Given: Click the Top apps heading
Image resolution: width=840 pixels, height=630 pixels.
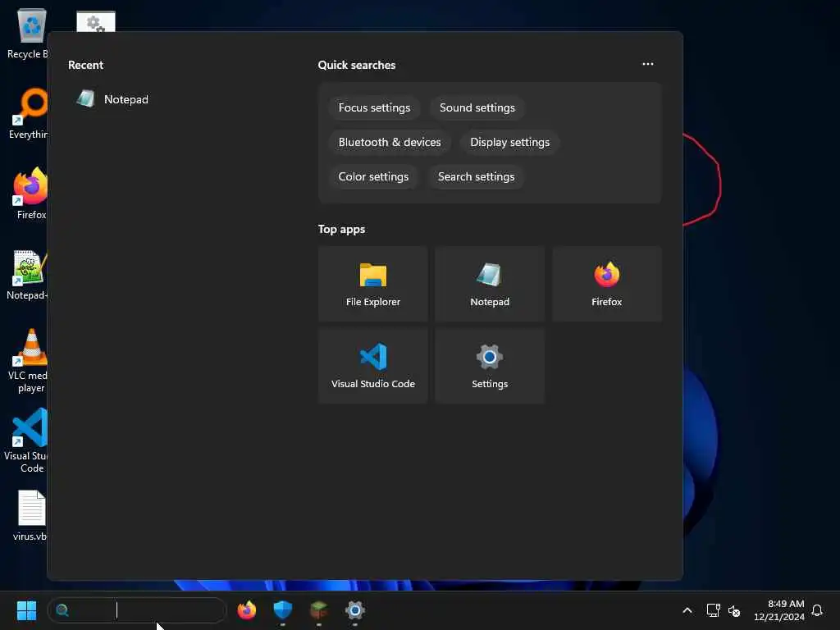Looking at the screenshot, I should 341,229.
